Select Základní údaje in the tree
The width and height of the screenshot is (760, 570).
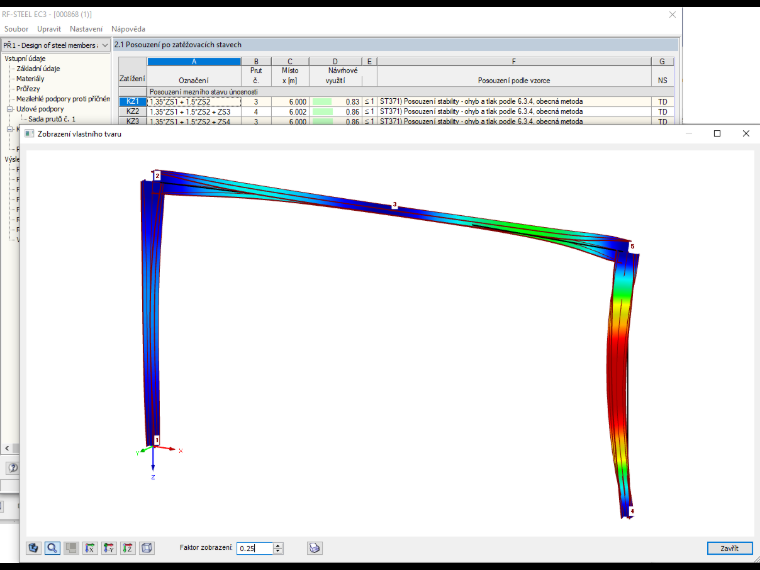(x=38, y=68)
